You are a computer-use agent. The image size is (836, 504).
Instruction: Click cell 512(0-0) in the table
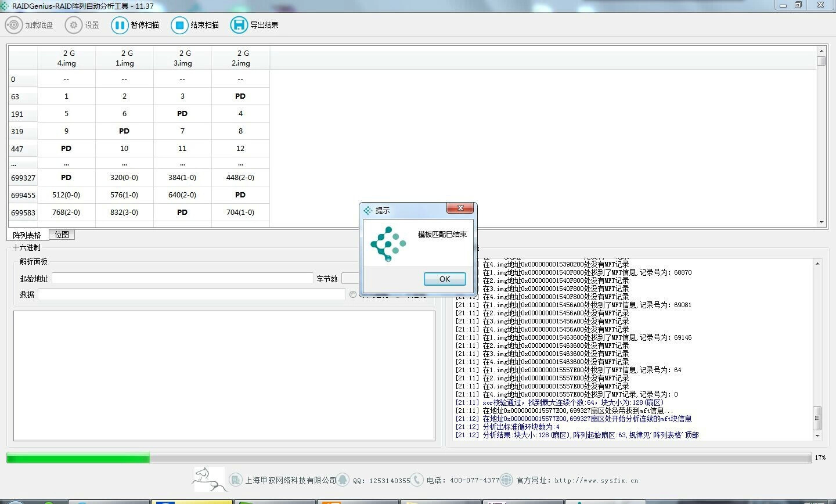(66, 195)
